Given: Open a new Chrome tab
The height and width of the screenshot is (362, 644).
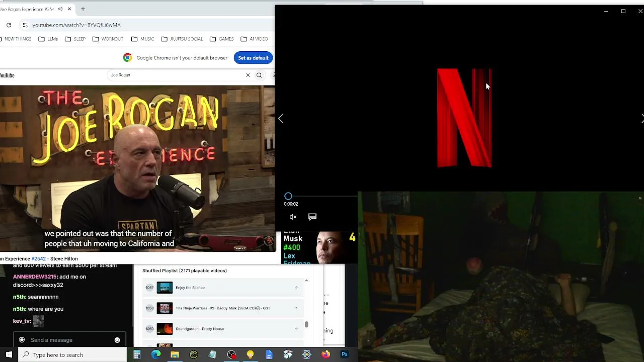Looking at the screenshot, I should (83, 9).
